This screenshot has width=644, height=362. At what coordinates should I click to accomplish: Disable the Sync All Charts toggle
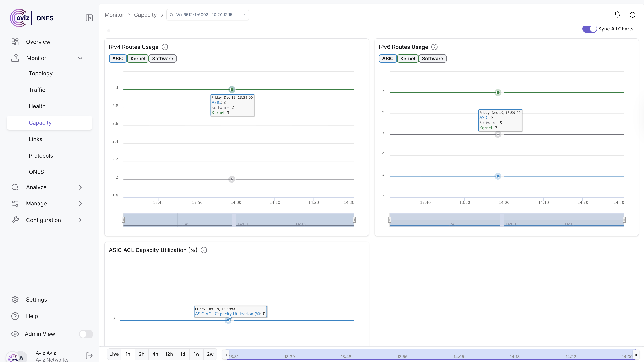(590, 29)
